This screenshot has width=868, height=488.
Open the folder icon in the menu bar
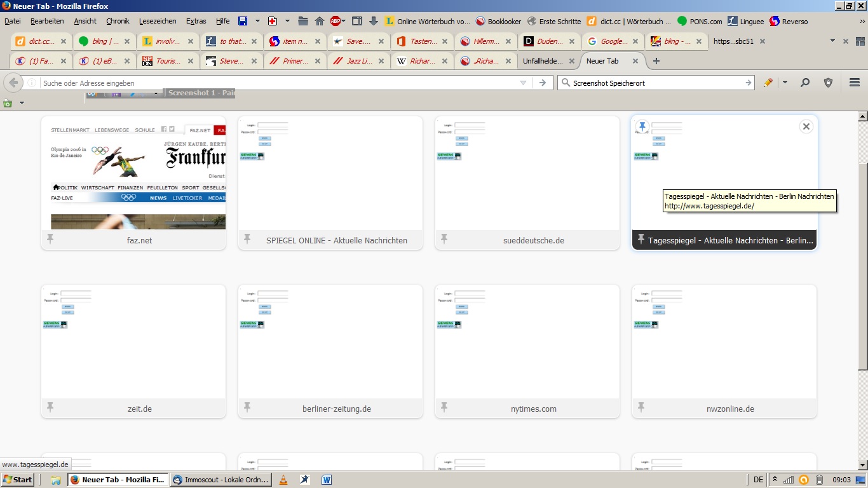click(x=303, y=21)
